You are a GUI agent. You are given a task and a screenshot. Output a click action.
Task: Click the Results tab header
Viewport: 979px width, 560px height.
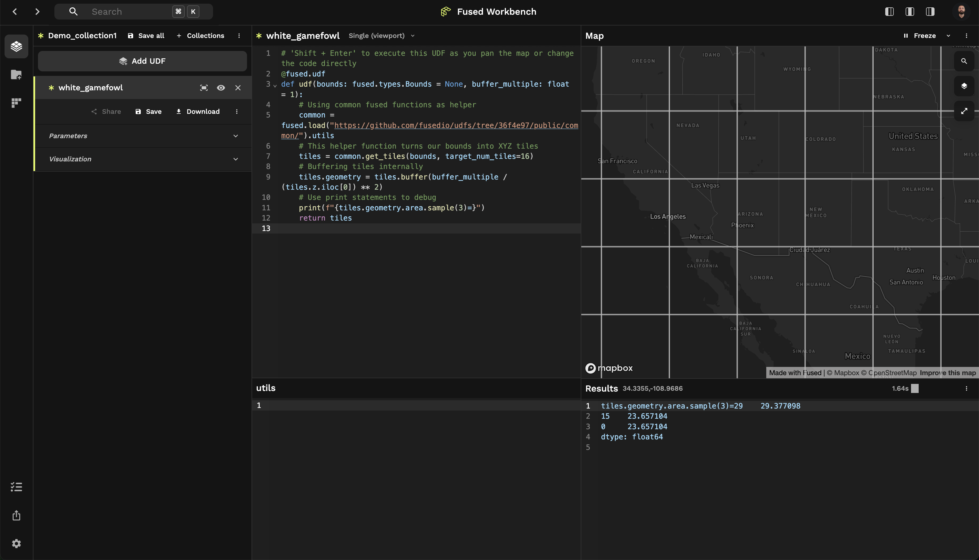pos(601,388)
